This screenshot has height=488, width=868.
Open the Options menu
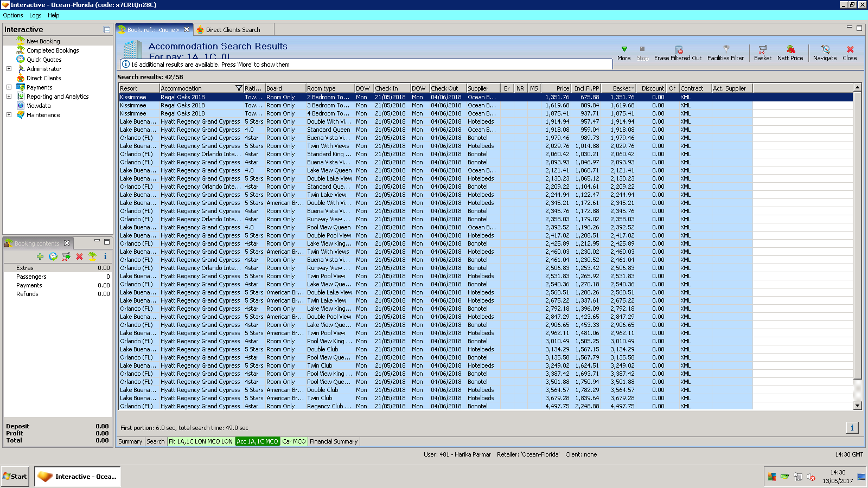(13, 15)
